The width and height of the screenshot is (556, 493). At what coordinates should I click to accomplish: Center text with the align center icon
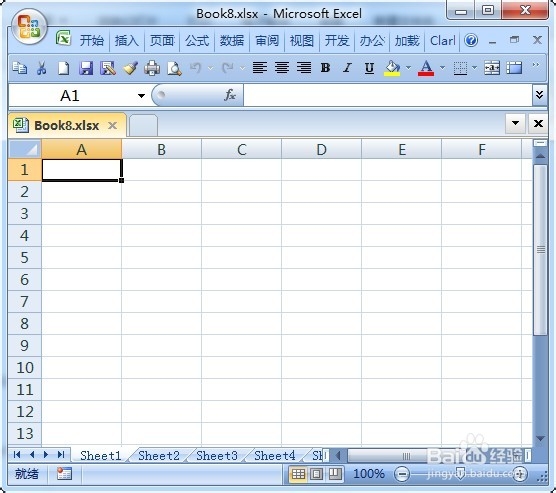[282, 67]
